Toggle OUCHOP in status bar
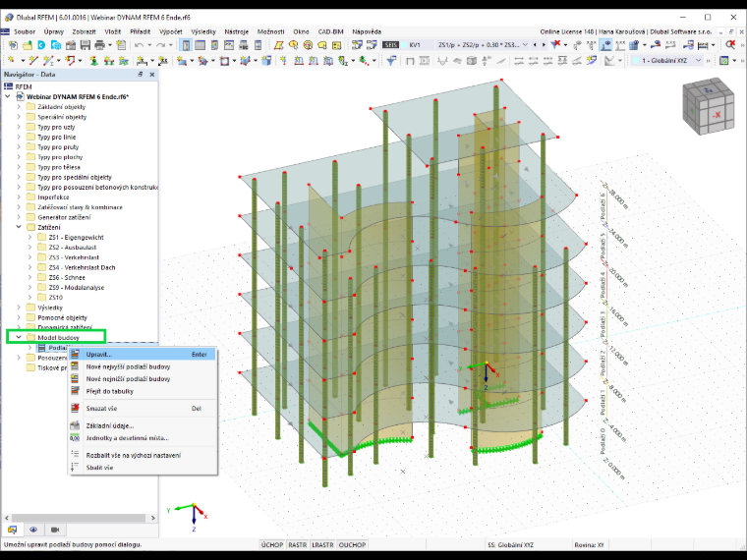The image size is (747, 560). click(352, 544)
